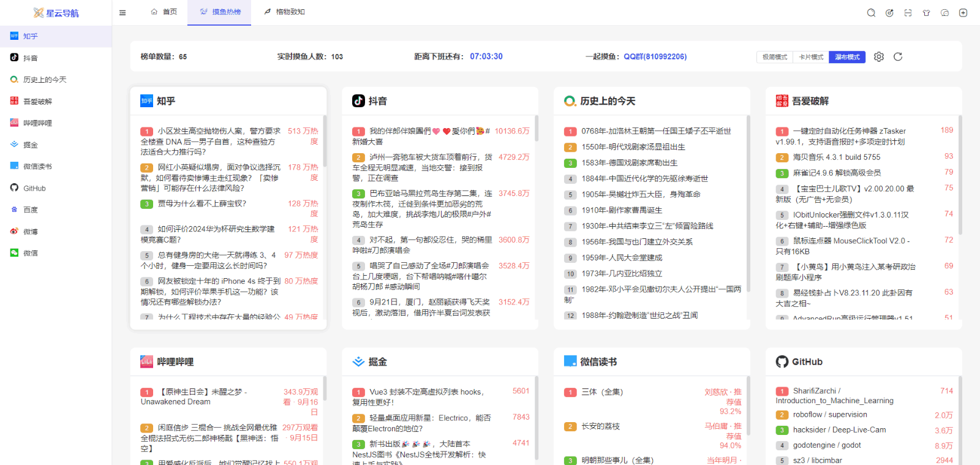Select 抖音 in the left sidebar

pyautogui.click(x=31, y=58)
